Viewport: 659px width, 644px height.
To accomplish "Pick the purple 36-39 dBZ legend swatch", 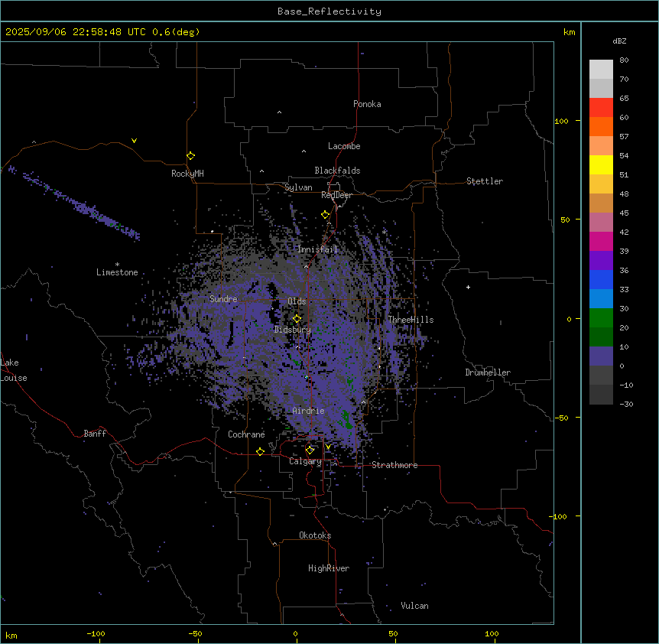I will (601, 261).
